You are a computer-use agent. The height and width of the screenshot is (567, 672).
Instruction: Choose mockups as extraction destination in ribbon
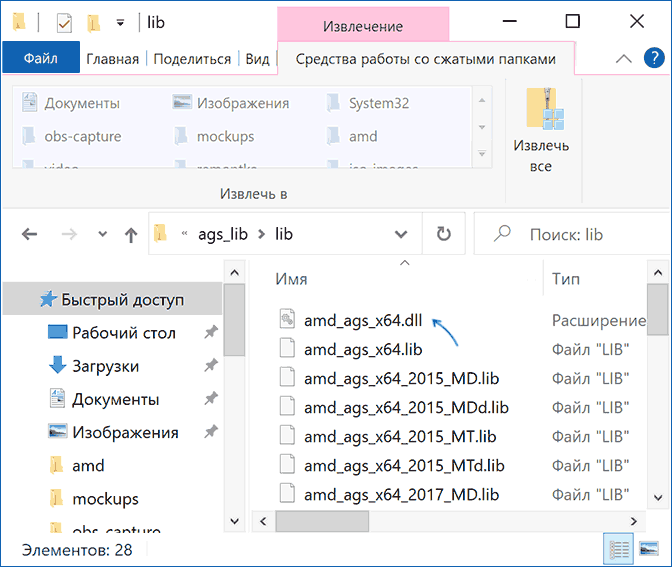tap(213, 136)
